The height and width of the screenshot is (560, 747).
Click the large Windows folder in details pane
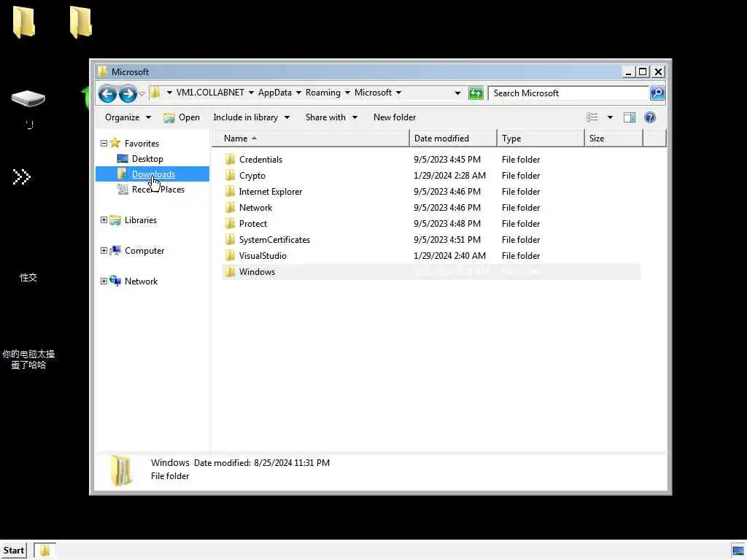[x=122, y=470]
